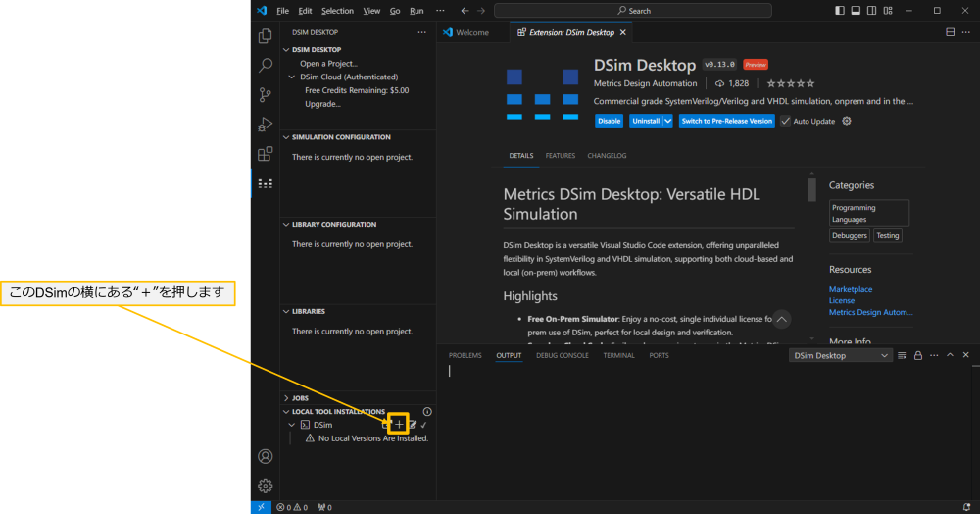Toggle the output scroll lock icon
This screenshot has width=980, height=514.
[x=918, y=355]
